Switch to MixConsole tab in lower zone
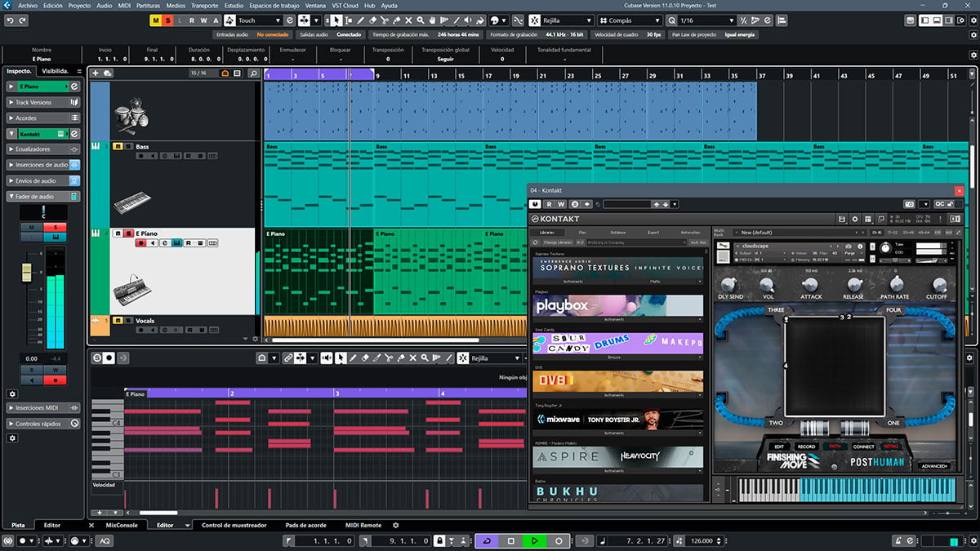 (122, 525)
